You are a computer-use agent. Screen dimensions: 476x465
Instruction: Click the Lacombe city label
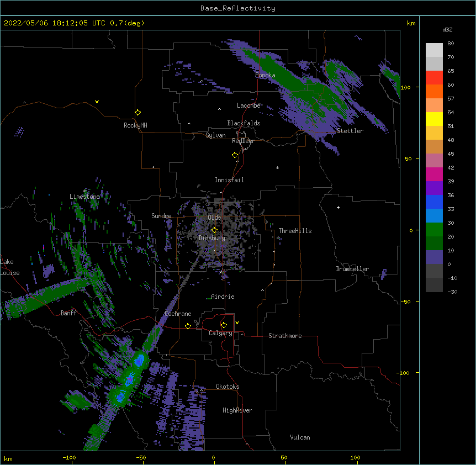pos(248,105)
